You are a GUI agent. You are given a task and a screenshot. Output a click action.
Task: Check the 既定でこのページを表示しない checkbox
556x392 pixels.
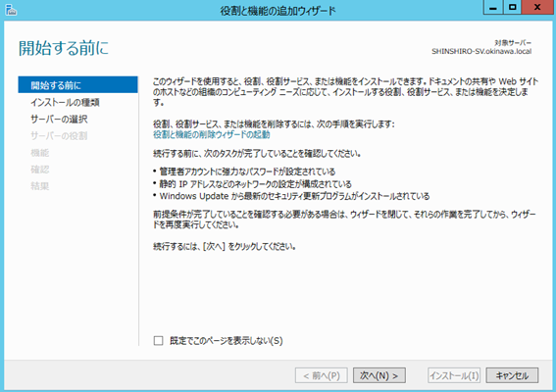(158, 341)
